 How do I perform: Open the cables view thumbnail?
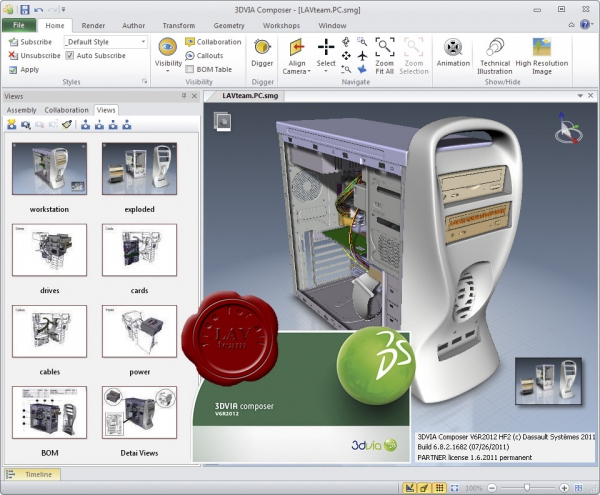[49, 331]
